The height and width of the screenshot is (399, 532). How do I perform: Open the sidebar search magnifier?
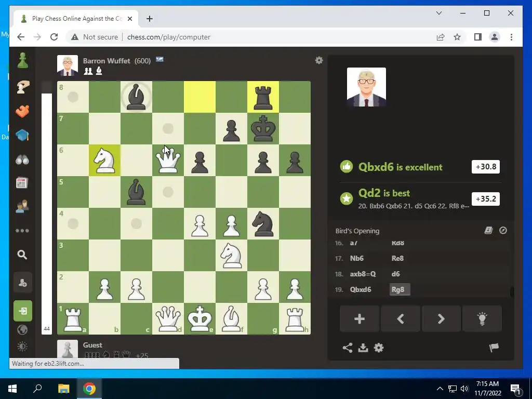(22, 255)
